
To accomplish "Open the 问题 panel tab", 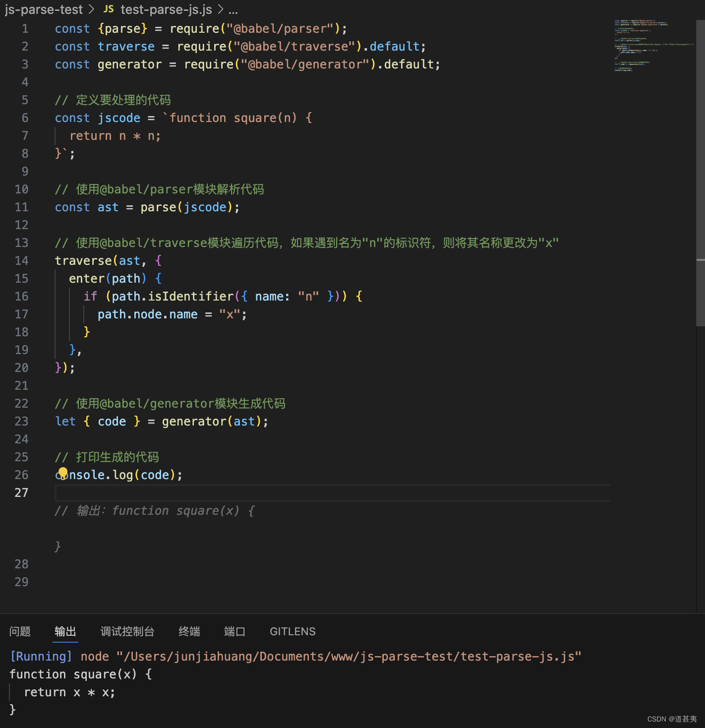I will pos(20,631).
